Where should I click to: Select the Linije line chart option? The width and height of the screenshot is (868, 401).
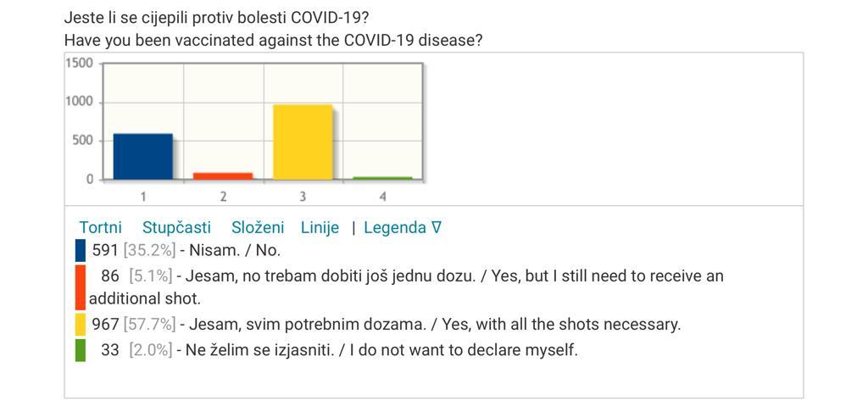[320, 228]
